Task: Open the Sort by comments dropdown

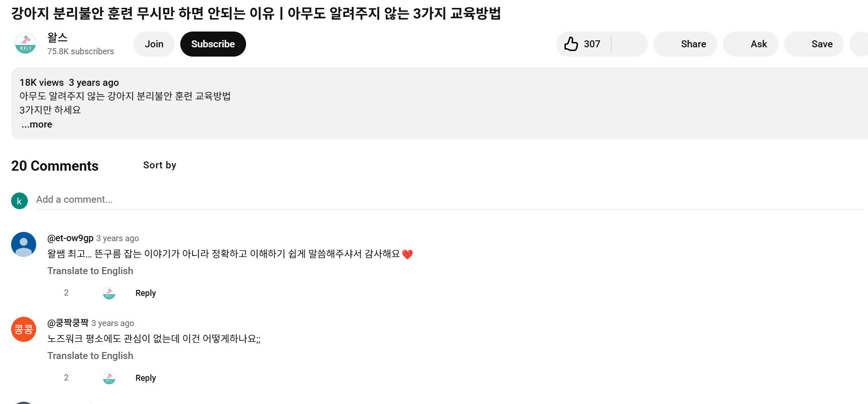Action: [159, 165]
